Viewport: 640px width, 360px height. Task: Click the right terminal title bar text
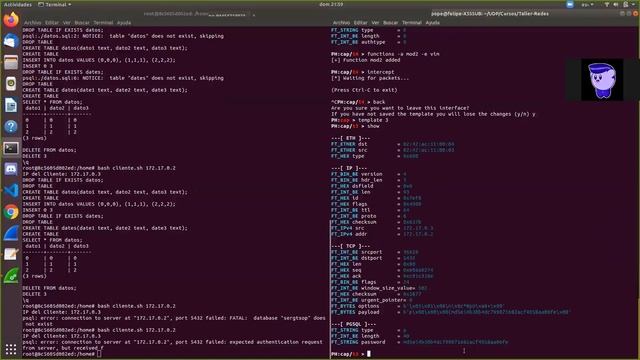pos(490,14)
